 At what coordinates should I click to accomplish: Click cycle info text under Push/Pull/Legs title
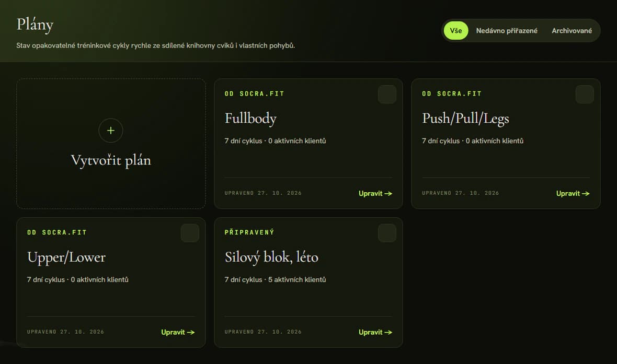473,140
